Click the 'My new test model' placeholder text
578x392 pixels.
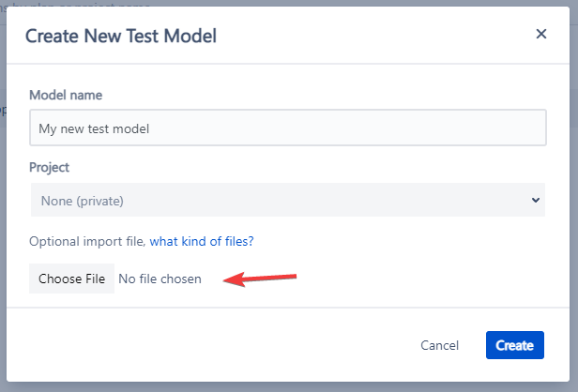(94, 128)
